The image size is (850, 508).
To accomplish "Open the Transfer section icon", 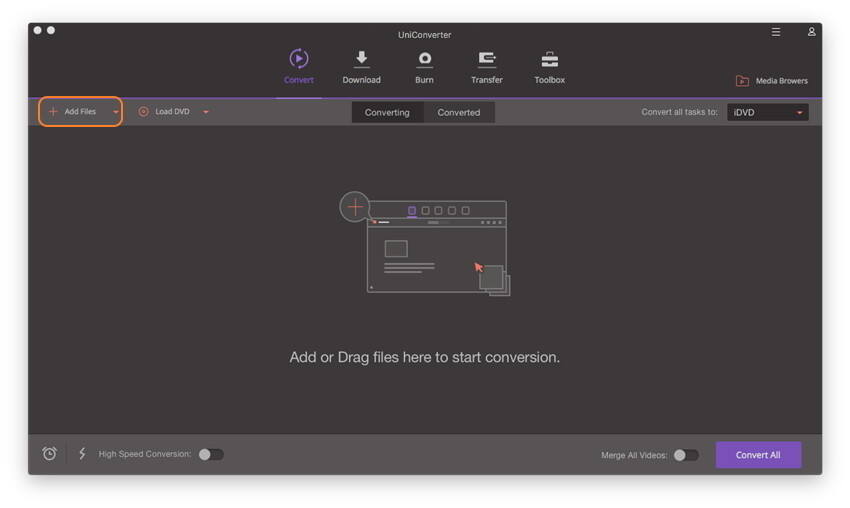I will click(487, 59).
